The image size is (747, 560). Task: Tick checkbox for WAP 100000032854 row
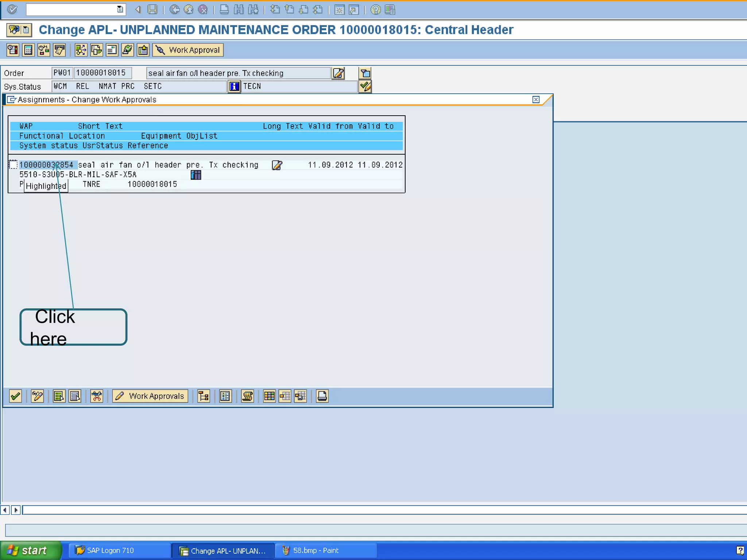point(13,165)
